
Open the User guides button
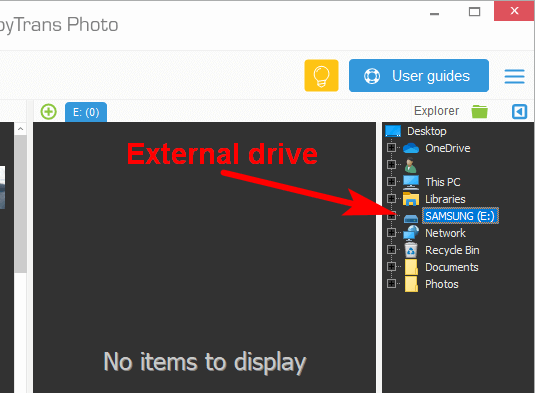[x=419, y=75]
